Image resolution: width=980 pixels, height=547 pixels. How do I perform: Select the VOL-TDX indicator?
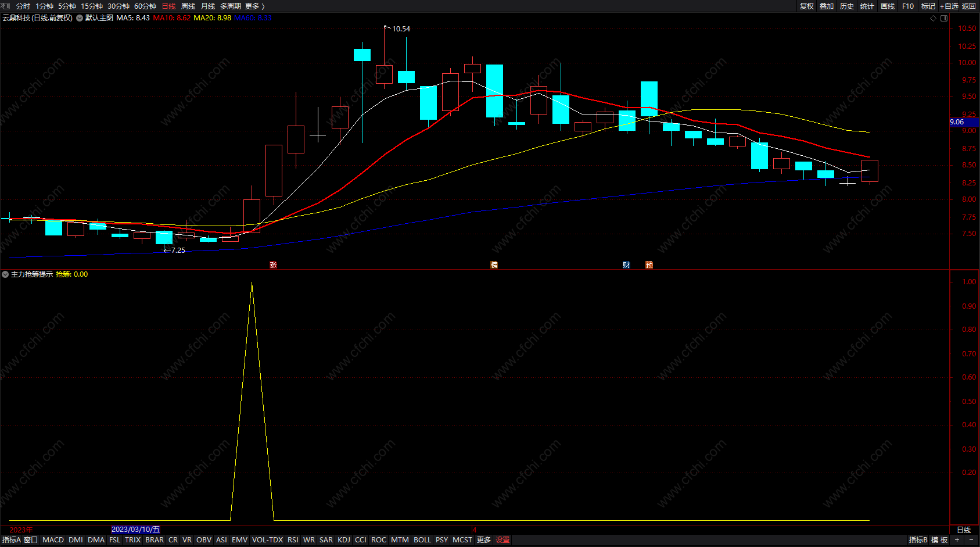point(267,540)
